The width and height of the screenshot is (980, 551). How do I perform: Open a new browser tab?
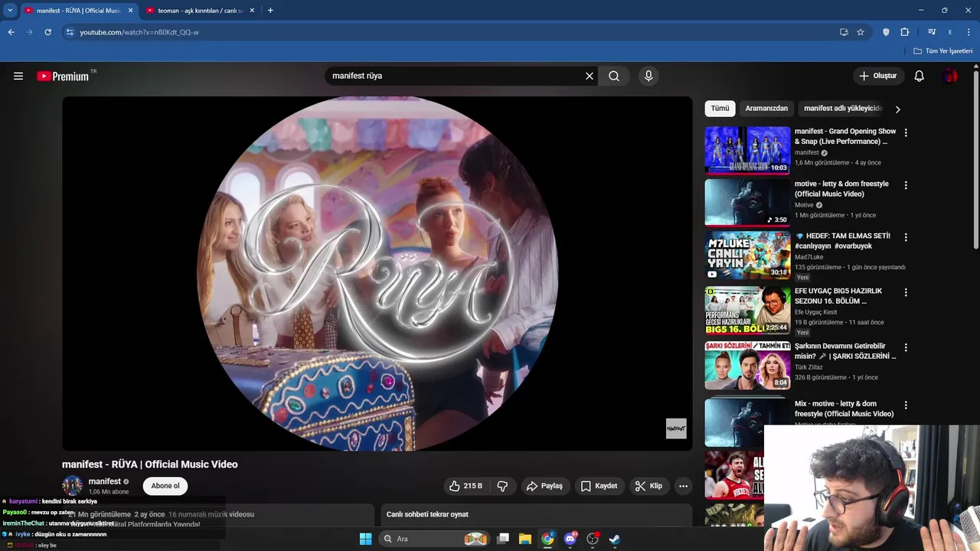(270, 11)
